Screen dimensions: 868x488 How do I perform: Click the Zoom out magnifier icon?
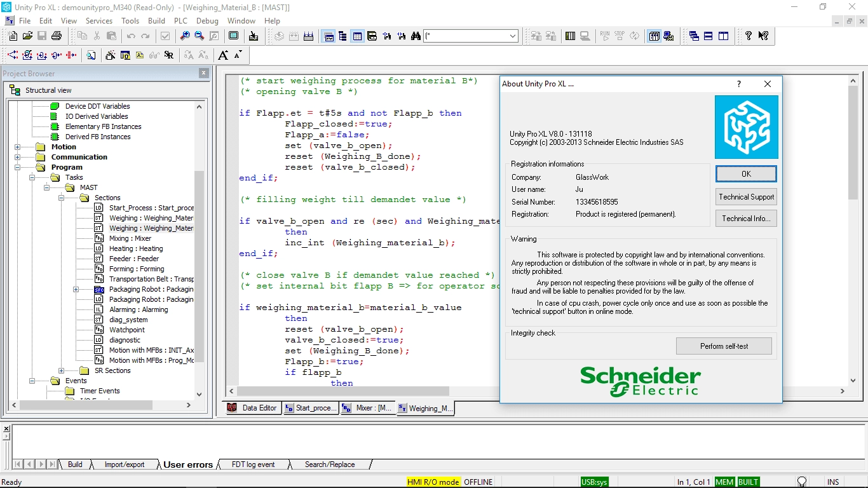tap(200, 36)
